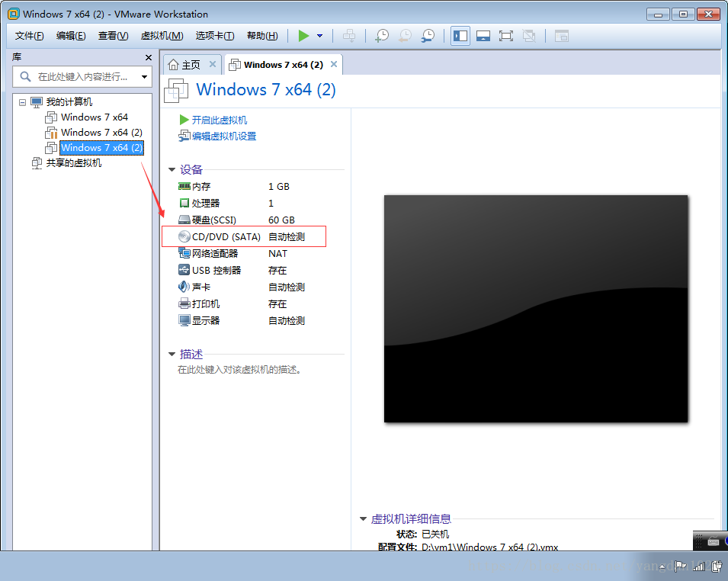Viewport: 728px width, 581px height.
Task: Open the 编辑(E) menu
Action: [71, 36]
